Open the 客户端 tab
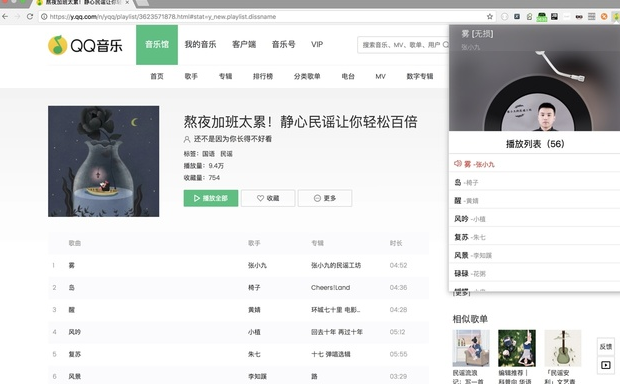Viewport: 620px width, 388px height. pyautogui.click(x=244, y=44)
